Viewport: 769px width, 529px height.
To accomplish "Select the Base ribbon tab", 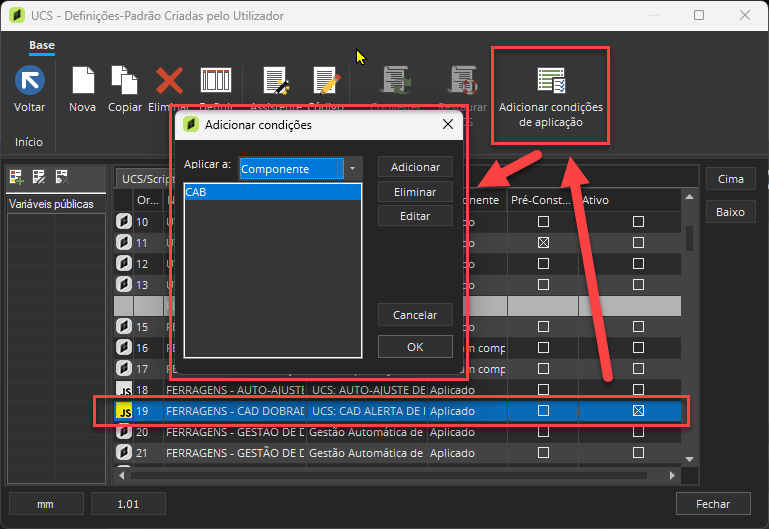I will (42, 46).
